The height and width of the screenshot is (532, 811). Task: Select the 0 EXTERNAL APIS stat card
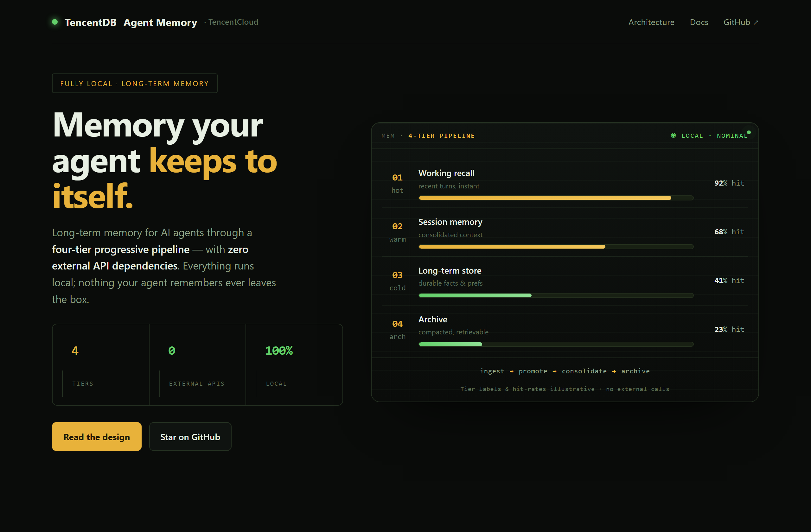pos(198,364)
